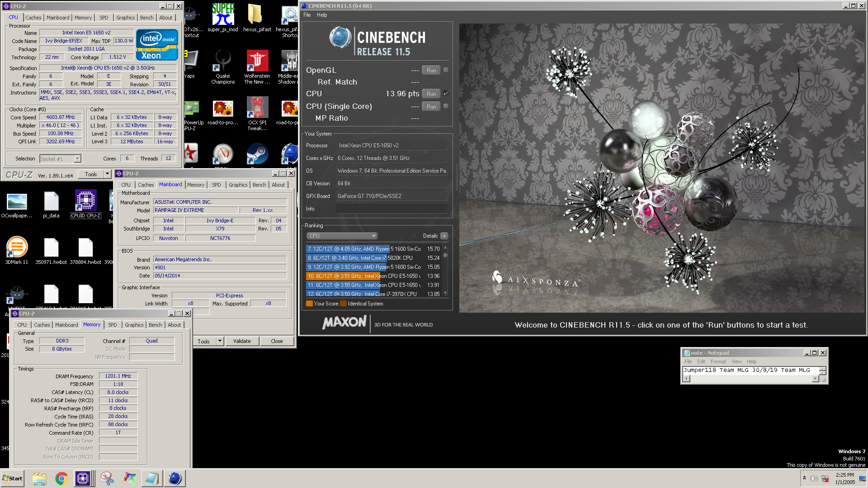Switch to Caches tab in top CPU-Z

point(33,18)
